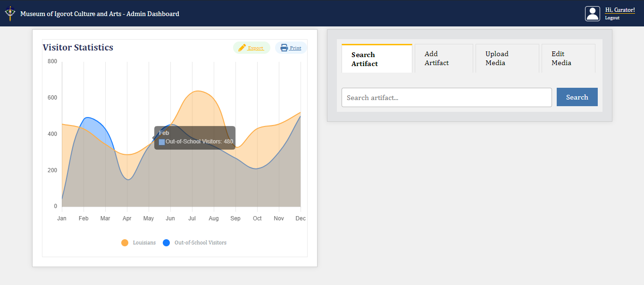Click the pencil icon on Export
The image size is (644, 285).
243,48
